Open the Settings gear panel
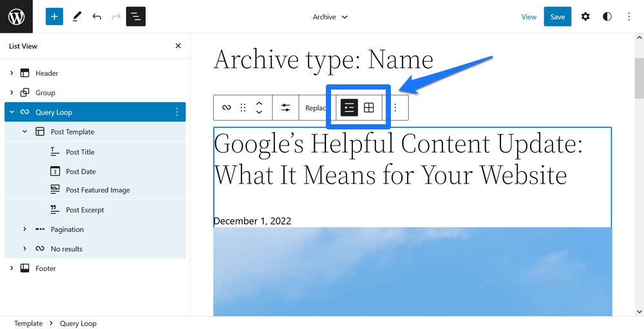Image resolution: width=644 pixels, height=329 pixels. (x=585, y=17)
